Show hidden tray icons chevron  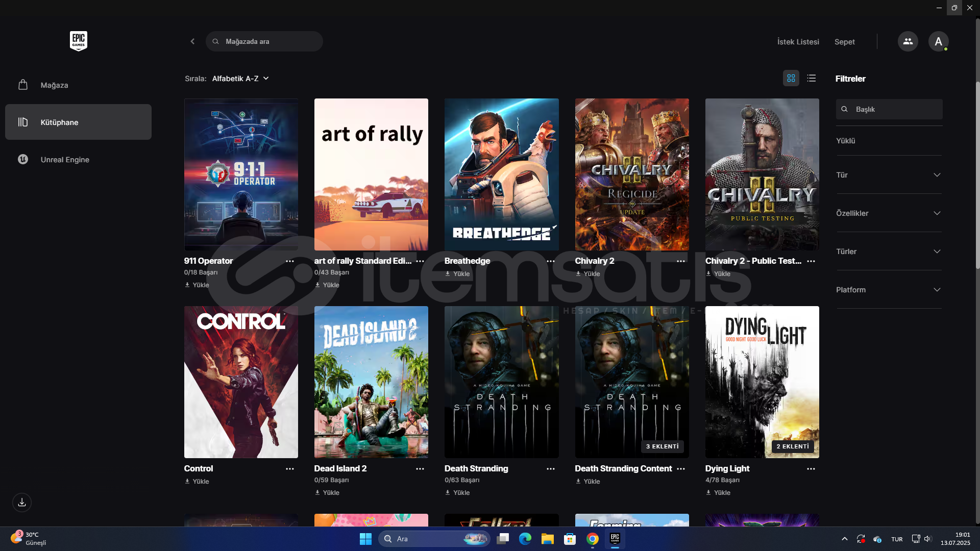(845, 539)
